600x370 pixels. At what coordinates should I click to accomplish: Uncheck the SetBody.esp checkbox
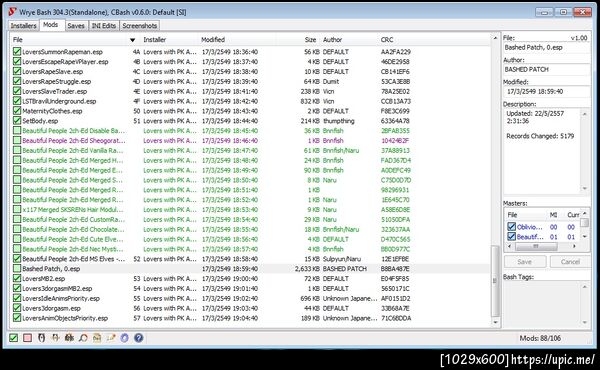click(17, 121)
